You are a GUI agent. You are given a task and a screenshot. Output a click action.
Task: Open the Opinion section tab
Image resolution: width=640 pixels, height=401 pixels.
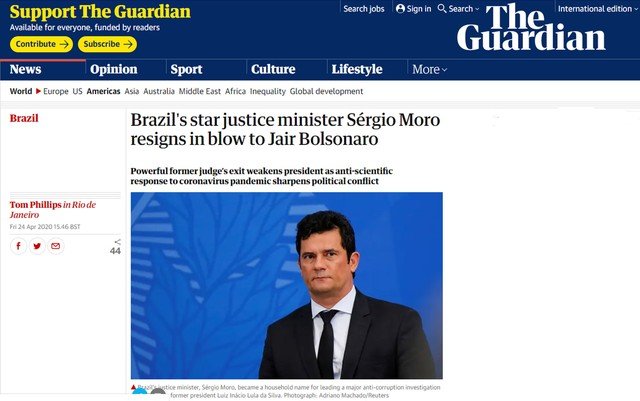(114, 69)
